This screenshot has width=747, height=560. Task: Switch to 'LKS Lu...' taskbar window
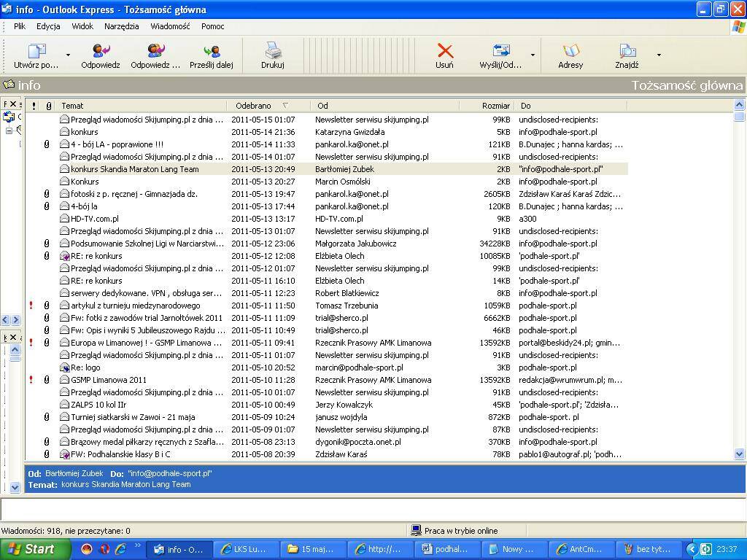245,549
